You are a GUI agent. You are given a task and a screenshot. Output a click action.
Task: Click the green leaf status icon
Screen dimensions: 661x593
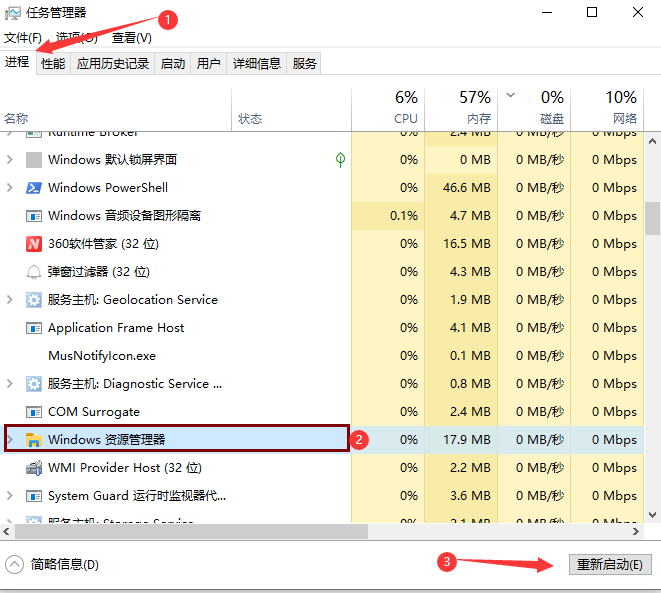[x=340, y=160]
